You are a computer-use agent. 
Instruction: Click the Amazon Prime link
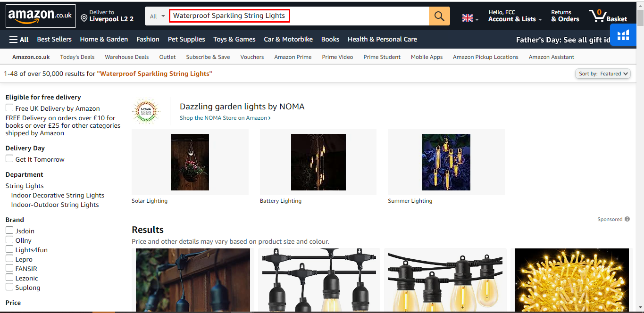pos(293,57)
